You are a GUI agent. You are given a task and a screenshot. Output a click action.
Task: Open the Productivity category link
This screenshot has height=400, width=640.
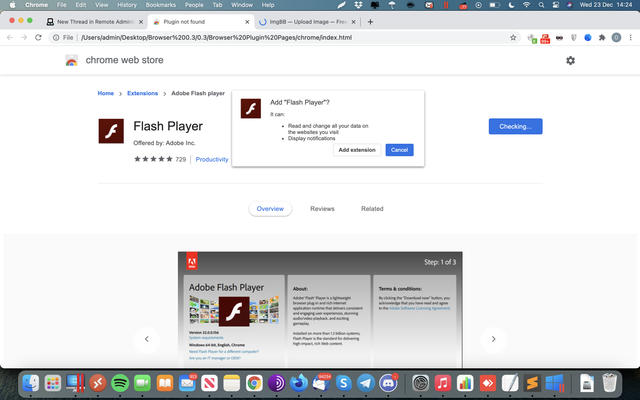(212, 160)
